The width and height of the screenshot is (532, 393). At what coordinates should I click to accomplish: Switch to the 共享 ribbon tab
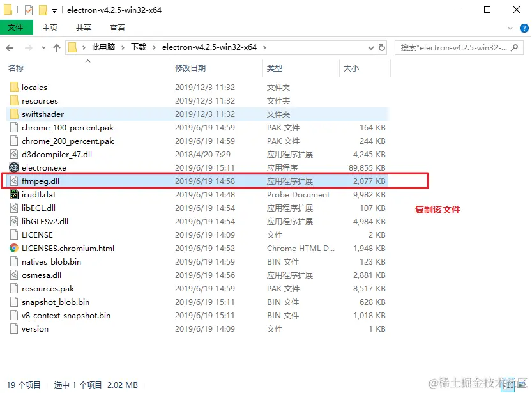point(84,28)
